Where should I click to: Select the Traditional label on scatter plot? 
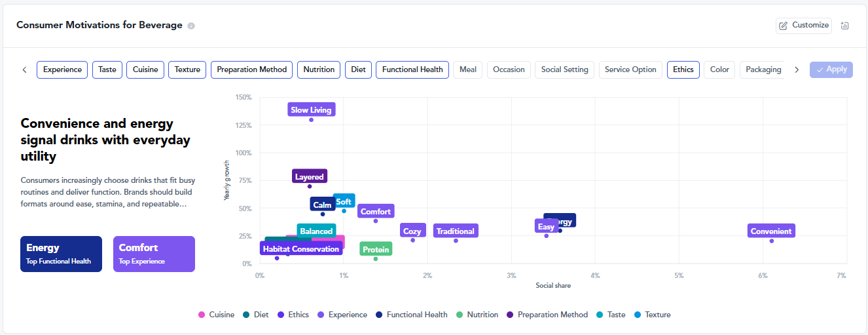point(456,231)
